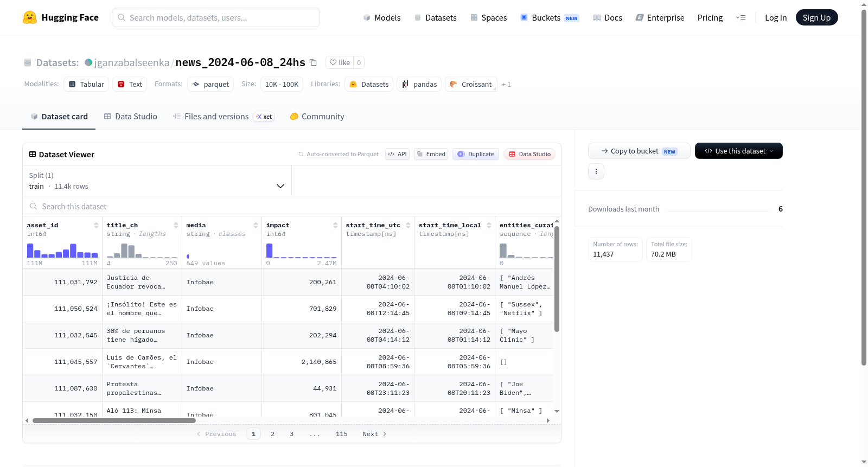
Task: Go to page 2 of the table
Action: (x=272, y=434)
